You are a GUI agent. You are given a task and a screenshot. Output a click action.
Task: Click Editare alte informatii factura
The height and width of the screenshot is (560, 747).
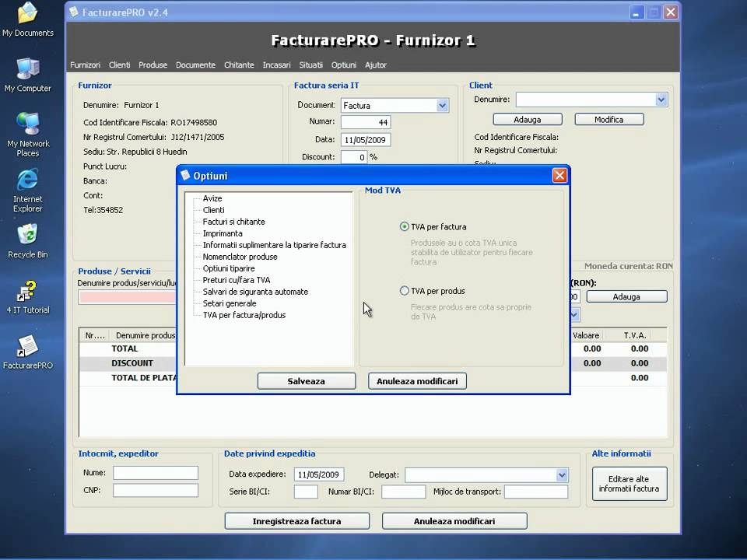point(630,484)
